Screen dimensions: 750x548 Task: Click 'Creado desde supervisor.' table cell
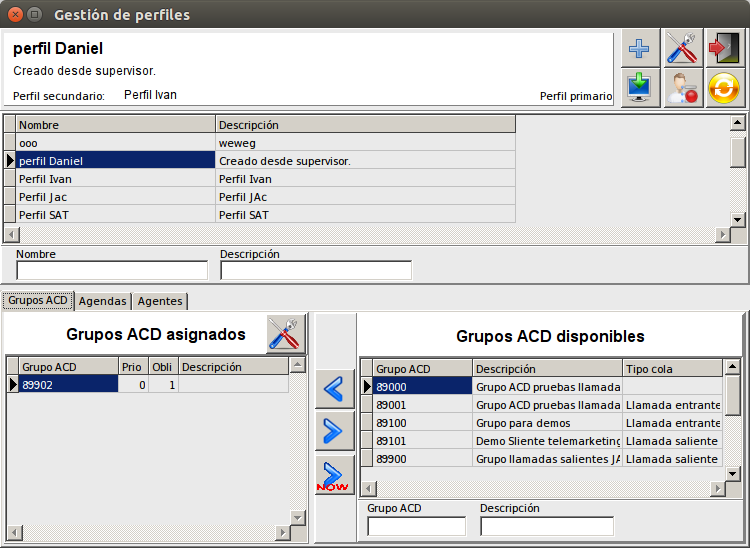point(365,161)
